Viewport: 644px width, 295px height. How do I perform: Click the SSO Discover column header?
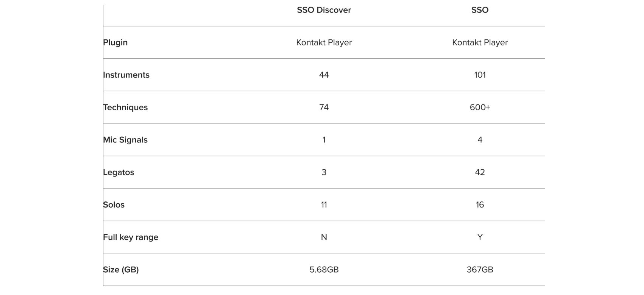click(x=324, y=10)
